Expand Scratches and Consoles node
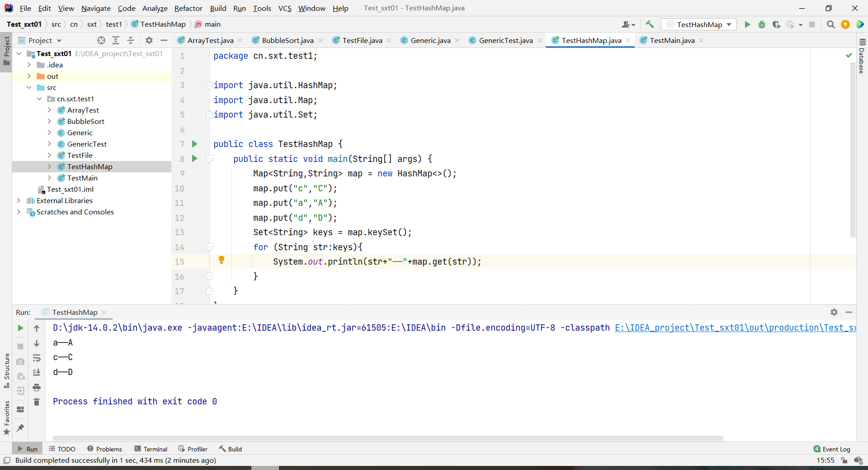868x470 pixels. point(19,212)
